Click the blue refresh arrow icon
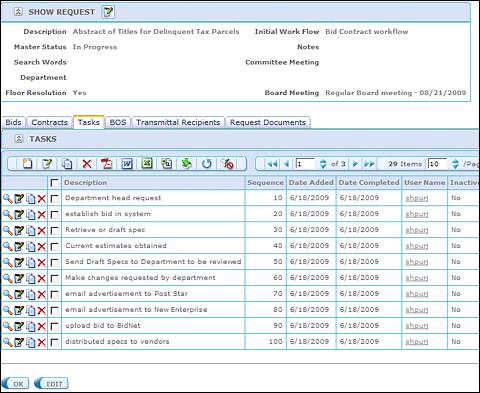Viewport: 480px width, 393px height. (207, 164)
